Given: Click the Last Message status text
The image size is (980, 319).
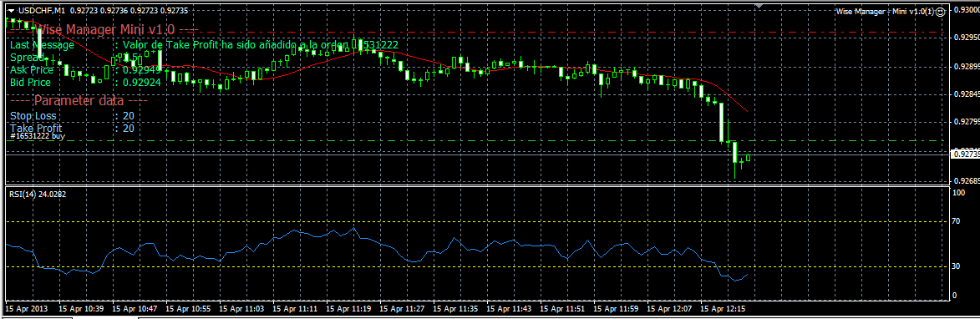Looking at the screenshot, I should click(x=42, y=45).
